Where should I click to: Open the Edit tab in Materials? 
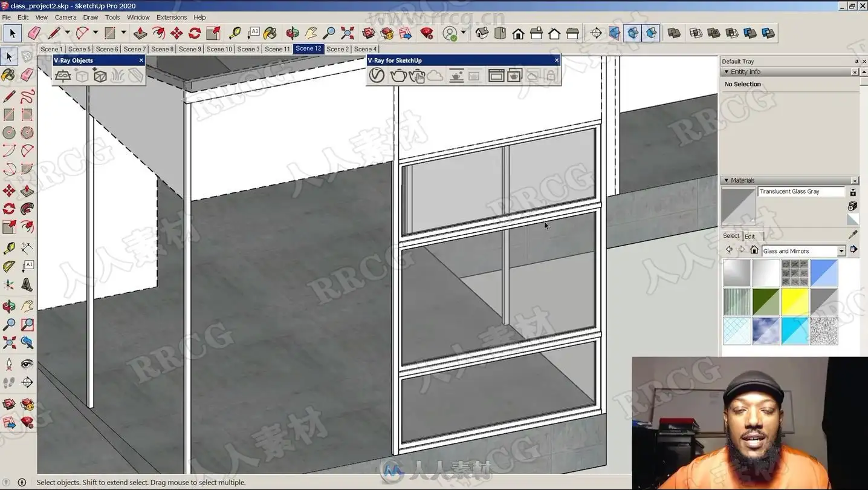pyautogui.click(x=750, y=236)
